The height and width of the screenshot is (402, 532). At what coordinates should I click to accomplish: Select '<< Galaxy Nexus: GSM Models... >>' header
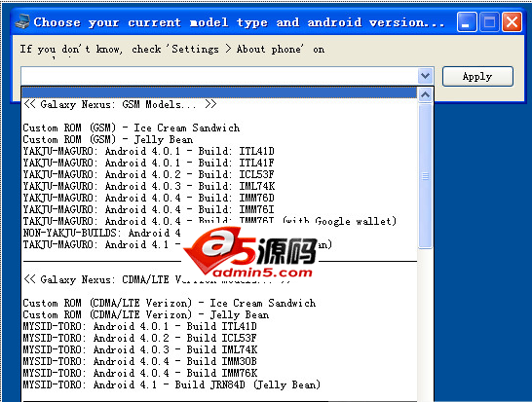coord(120,104)
